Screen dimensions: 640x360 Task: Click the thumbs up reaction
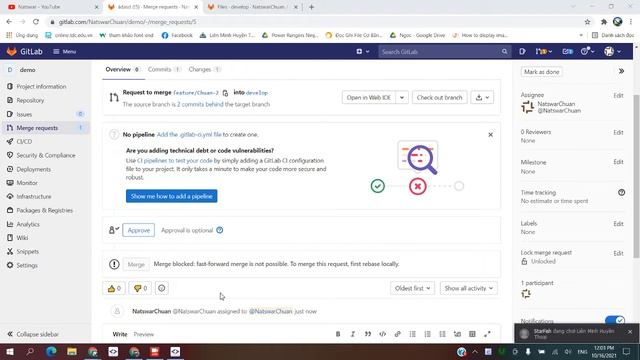[x=114, y=288]
